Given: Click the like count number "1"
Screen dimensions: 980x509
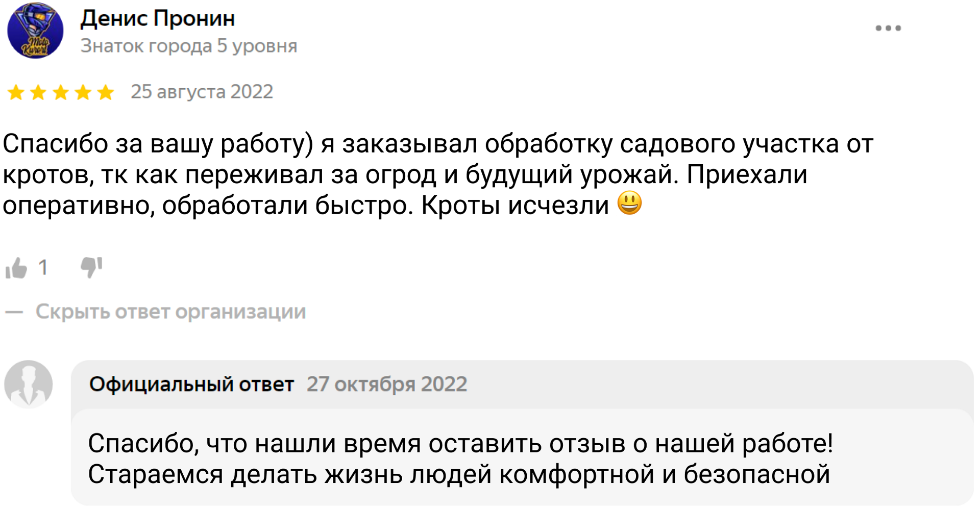Looking at the screenshot, I should click(x=43, y=268).
